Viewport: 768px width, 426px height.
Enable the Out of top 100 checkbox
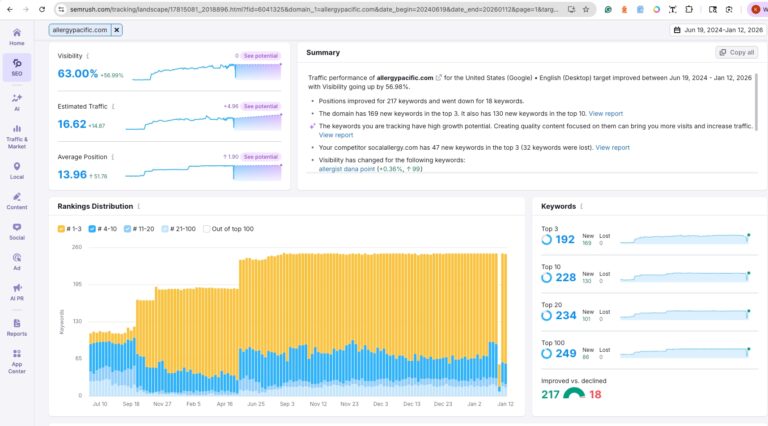click(207, 229)
